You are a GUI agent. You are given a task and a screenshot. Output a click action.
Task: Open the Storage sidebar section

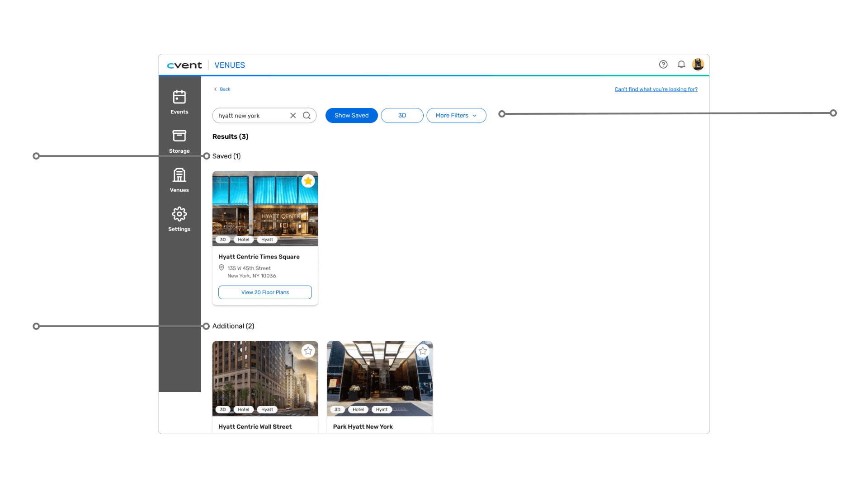point(179,141)
